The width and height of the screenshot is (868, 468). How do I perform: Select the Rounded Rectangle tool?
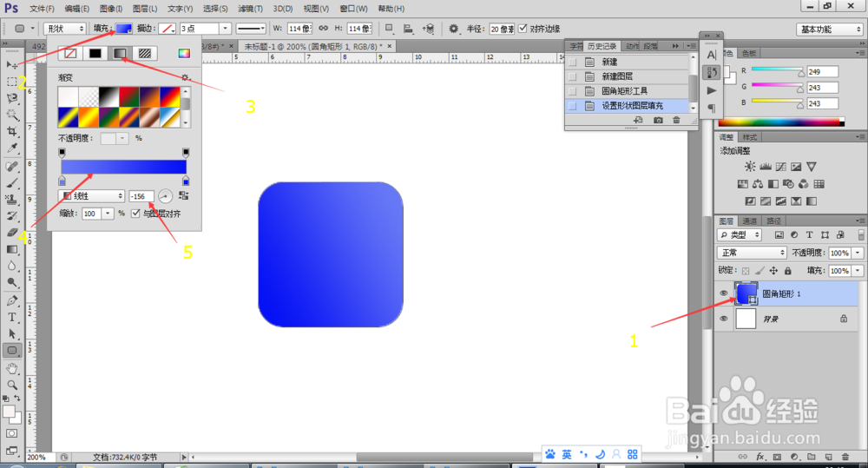11,351
